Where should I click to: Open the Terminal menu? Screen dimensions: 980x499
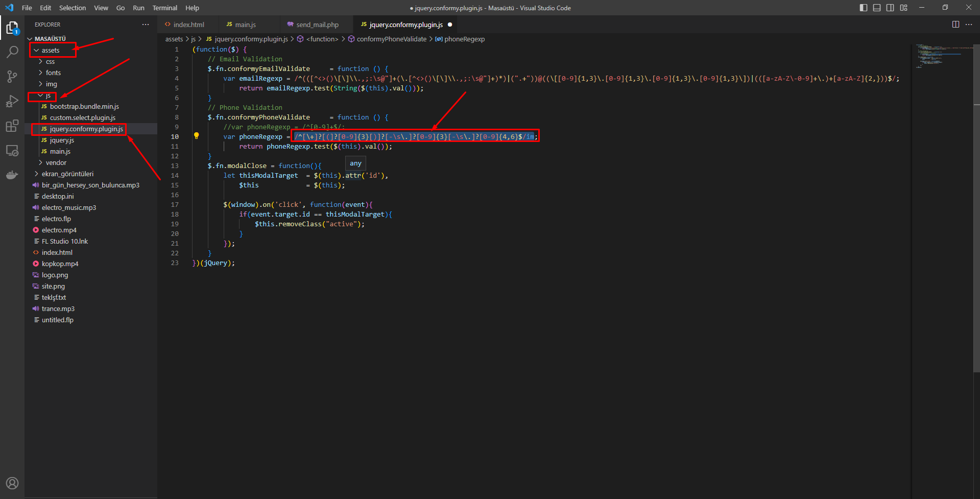pyautogui.click(x=165, y=8)
